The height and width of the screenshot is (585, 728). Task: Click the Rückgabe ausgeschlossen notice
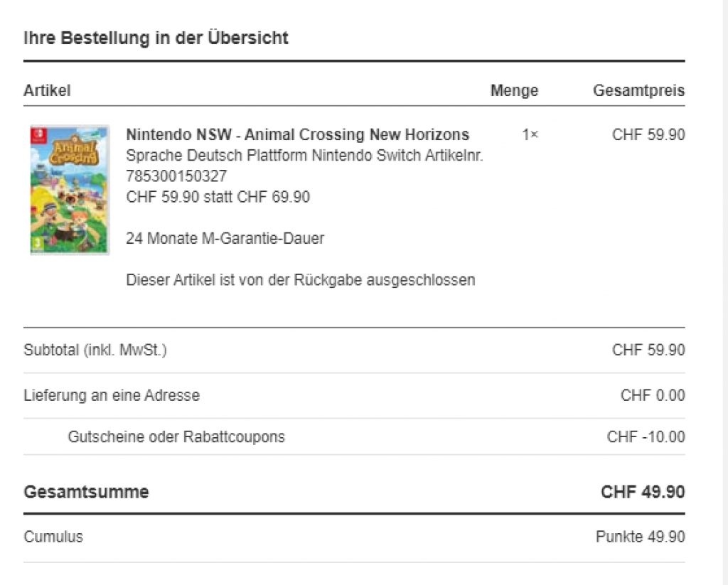click(x=300, y=280)
